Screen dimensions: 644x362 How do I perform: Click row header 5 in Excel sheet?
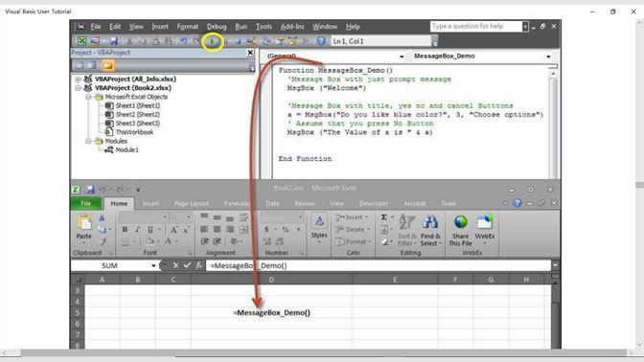pos(78,313)
